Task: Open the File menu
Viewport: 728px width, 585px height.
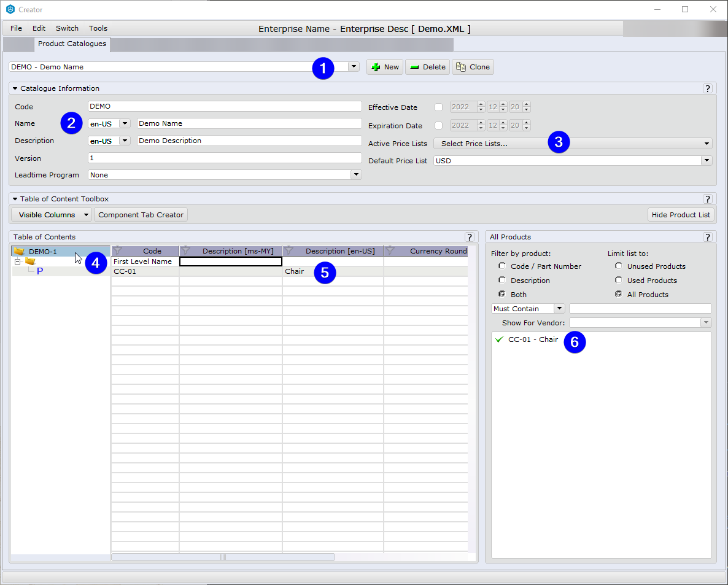Action: [16, 28]
